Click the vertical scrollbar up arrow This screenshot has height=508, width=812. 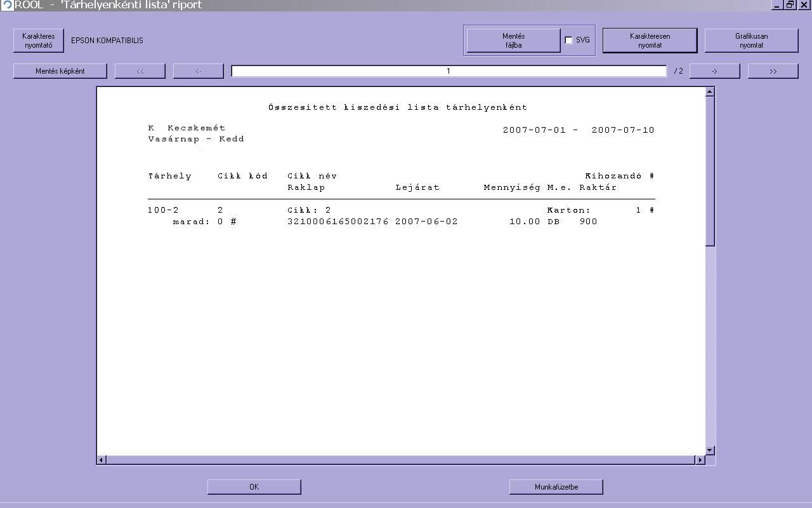(x=710, y=92)
